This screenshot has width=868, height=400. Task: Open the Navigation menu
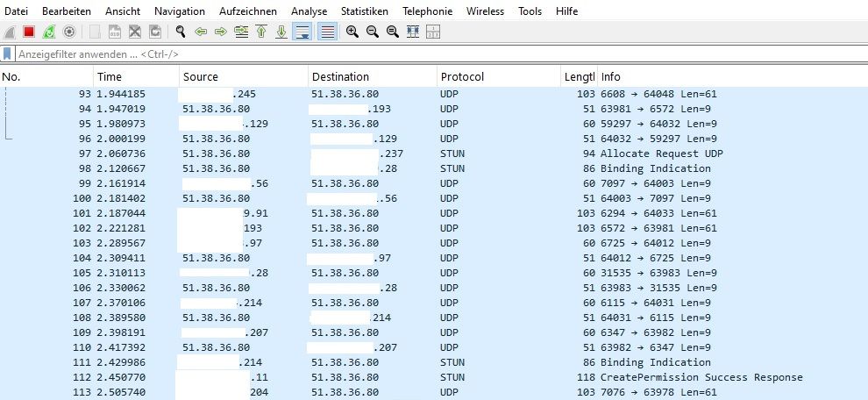[180, 11]
